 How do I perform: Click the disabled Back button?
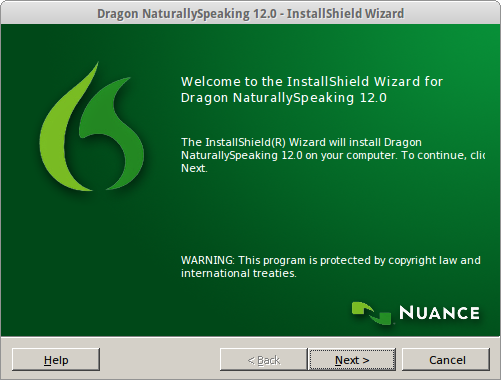tap(264, 360)
